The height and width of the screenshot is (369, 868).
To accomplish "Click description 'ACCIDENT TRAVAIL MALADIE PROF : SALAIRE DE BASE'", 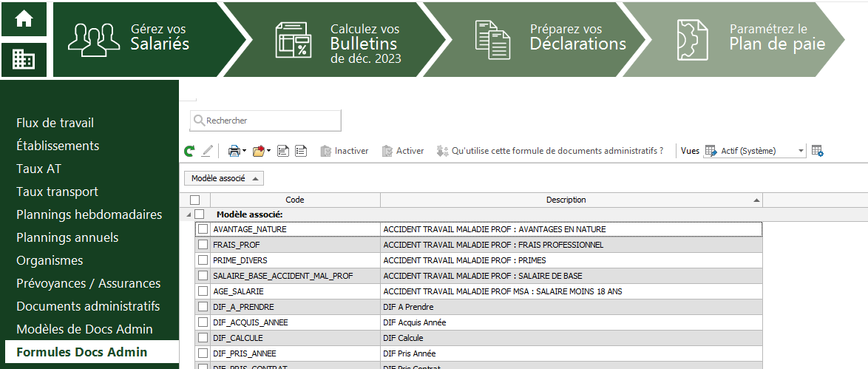I will (483, 276).
